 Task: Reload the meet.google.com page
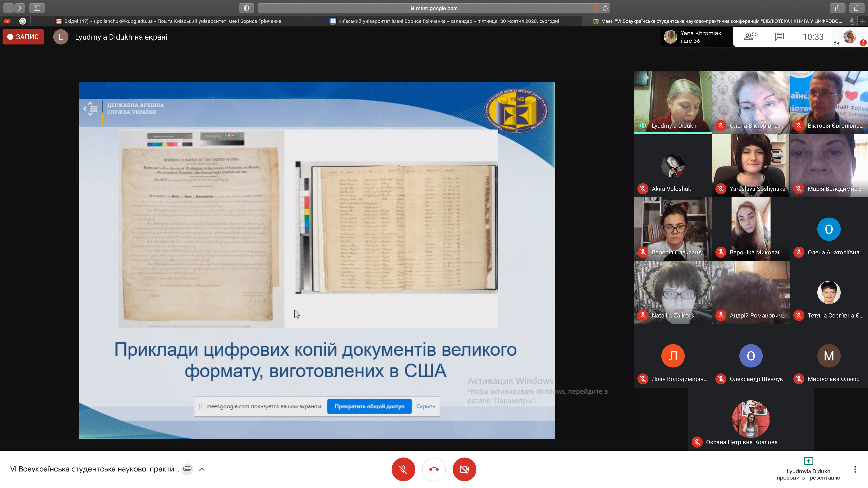[x=605, y=8]
